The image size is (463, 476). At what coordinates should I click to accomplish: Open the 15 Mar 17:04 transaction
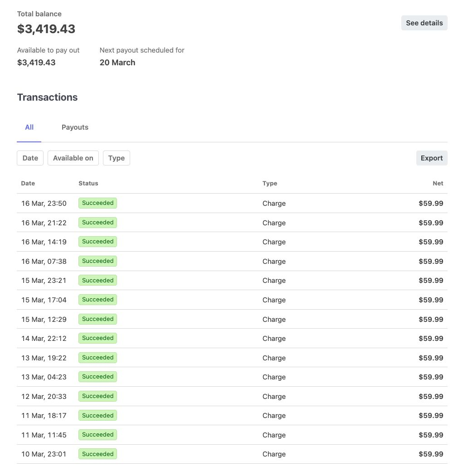(x=227, y=300)
